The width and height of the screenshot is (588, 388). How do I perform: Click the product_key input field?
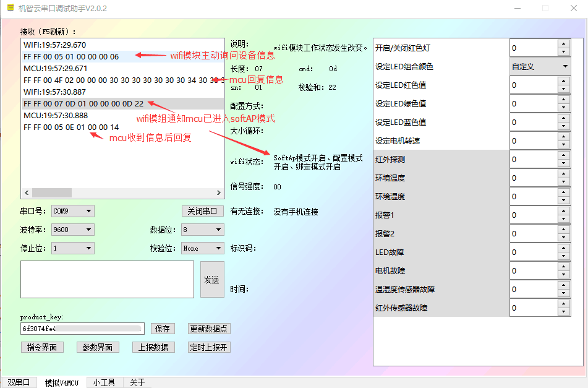point(80,328)
